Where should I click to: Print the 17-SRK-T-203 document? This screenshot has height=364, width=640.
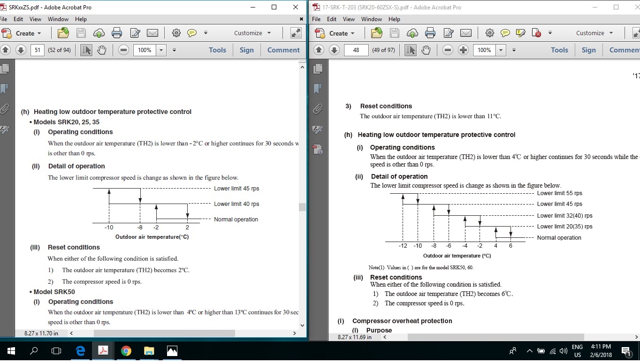click(x=430, y=33)
